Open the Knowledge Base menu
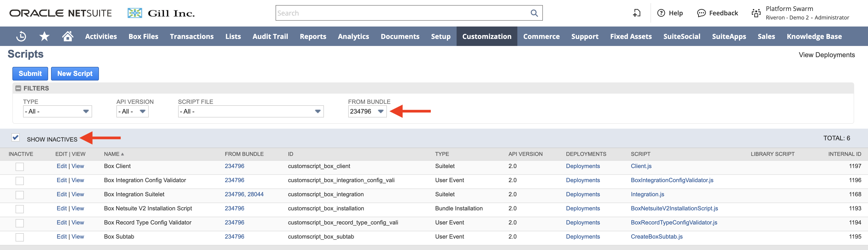This screenshot has width=868, height=250. click(814, 36)
